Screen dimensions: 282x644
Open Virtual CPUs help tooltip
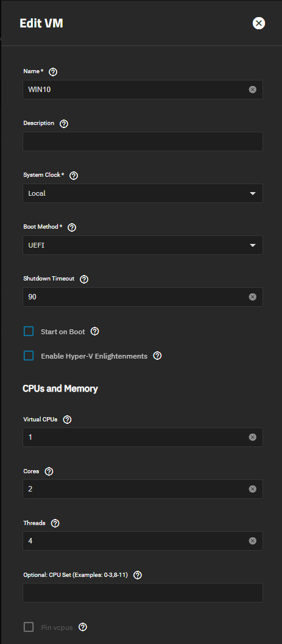pyautogui.click(x=68, y=420)
